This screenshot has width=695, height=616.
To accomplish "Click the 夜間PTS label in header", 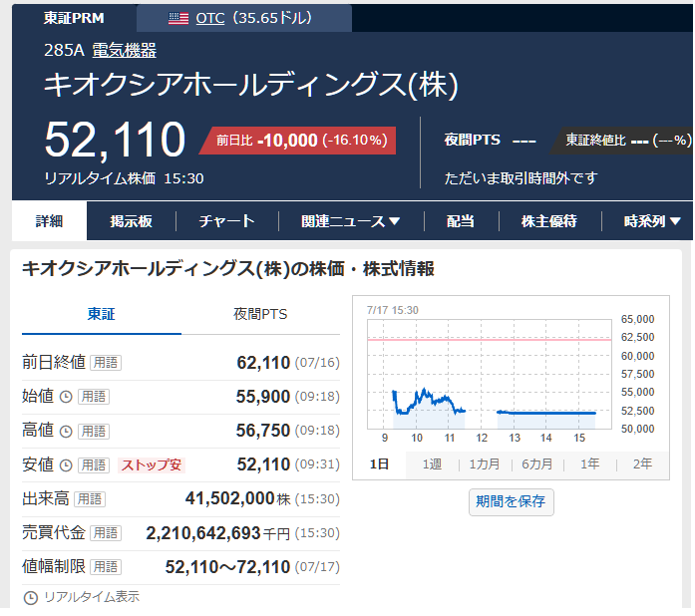I will [x=473, y=140].
